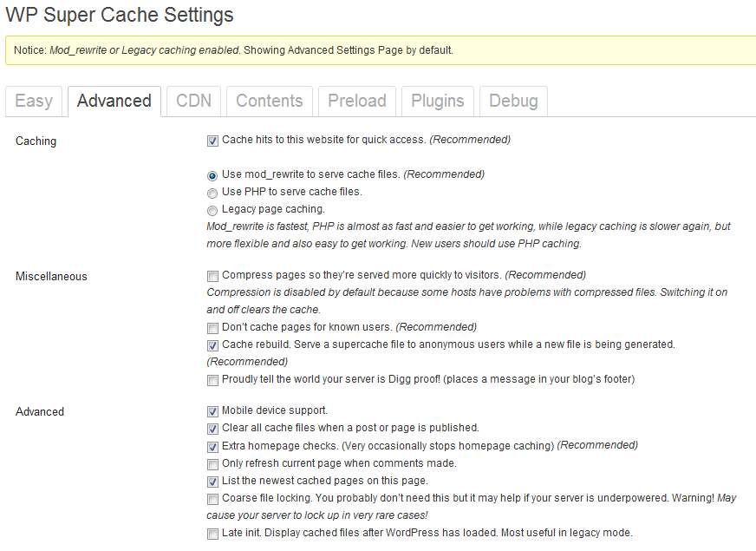Click 'Compression is disabled by default' note
Viewport: 756px width, 551px height.
[466, 300]
